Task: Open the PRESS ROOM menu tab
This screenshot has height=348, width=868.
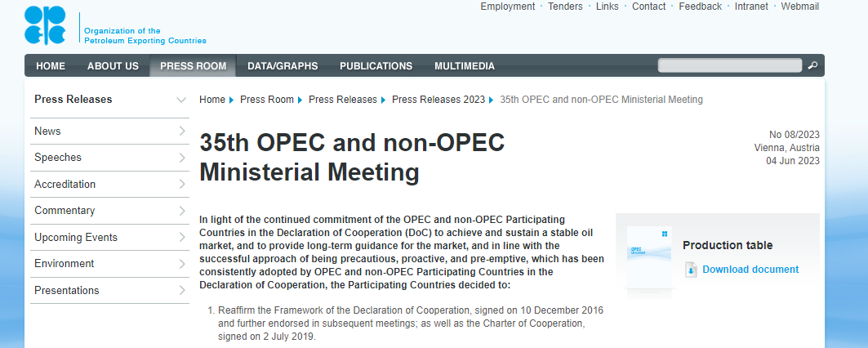Action: (x=193, y=66)
